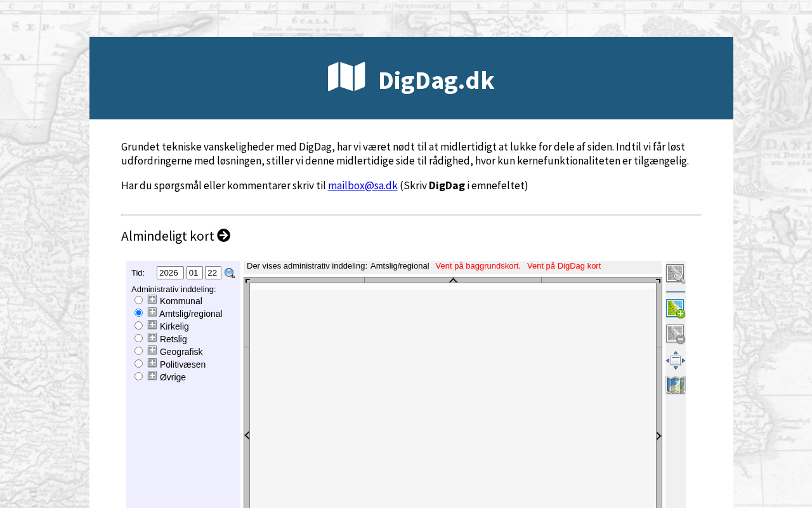Select the pan map tool with arrows

point(676,360)
